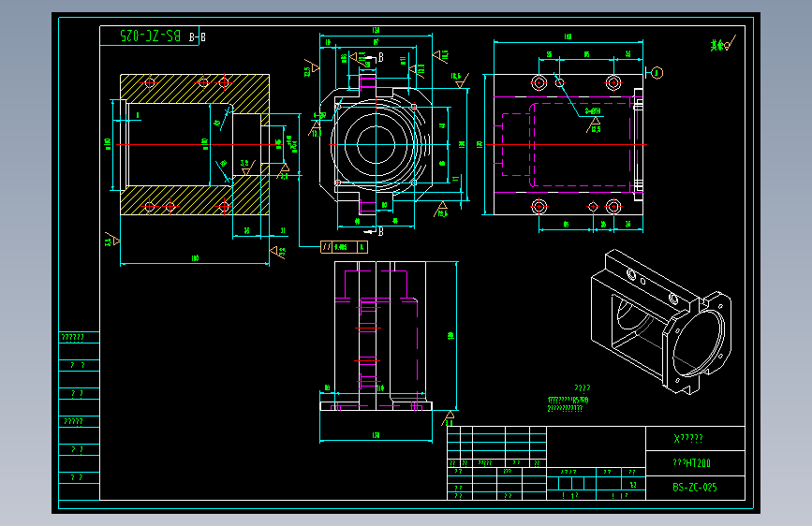
Task: Select the B-B section view label
Action: pyautogui.click(x=198, y=37)
